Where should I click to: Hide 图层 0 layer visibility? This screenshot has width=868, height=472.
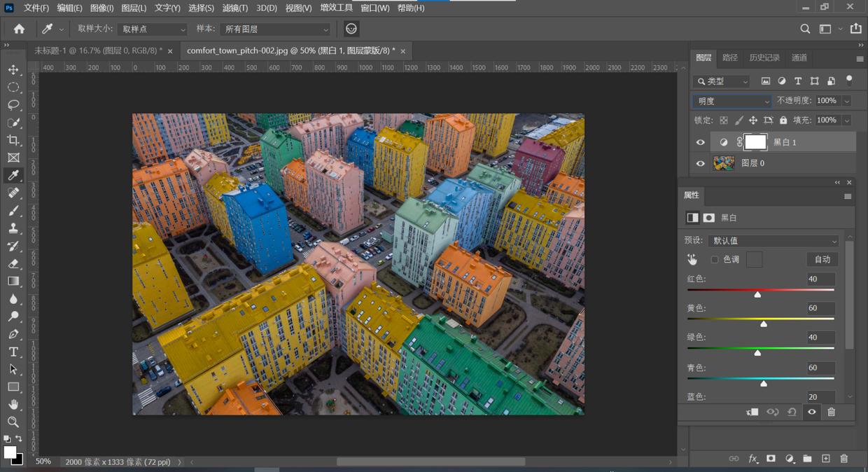point(700,163)
